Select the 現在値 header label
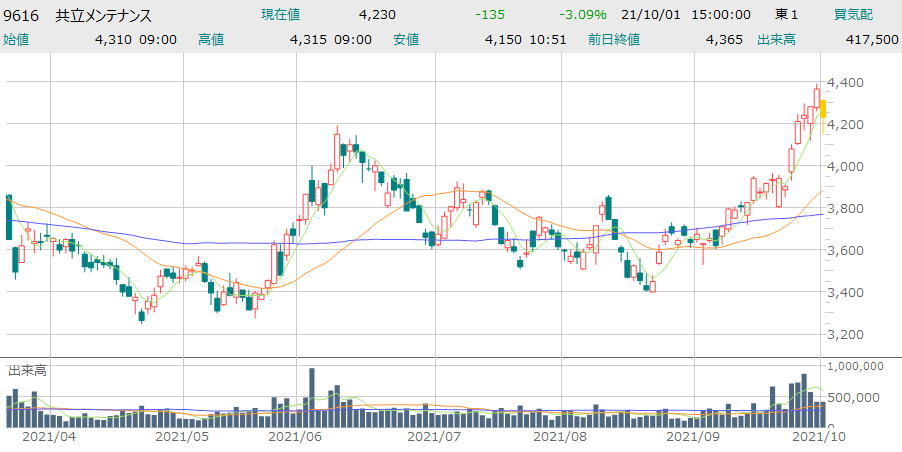 pyautogui.click(x=281, y=14)
